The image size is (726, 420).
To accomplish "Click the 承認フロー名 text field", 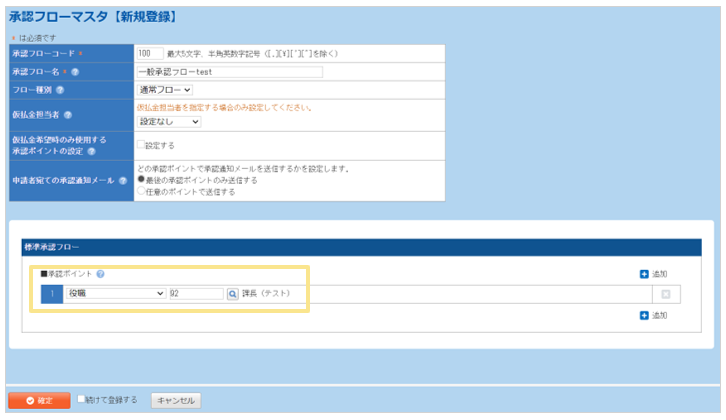I will click(x=229, y=72).
